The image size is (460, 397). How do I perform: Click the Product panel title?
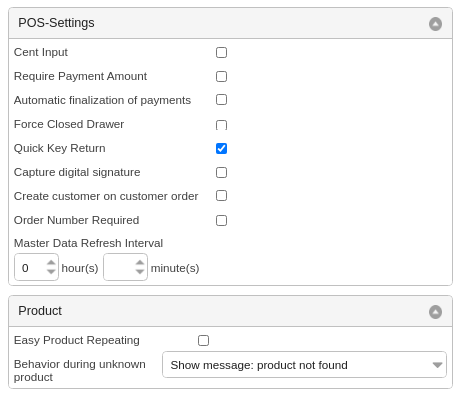tap(40, 311)
